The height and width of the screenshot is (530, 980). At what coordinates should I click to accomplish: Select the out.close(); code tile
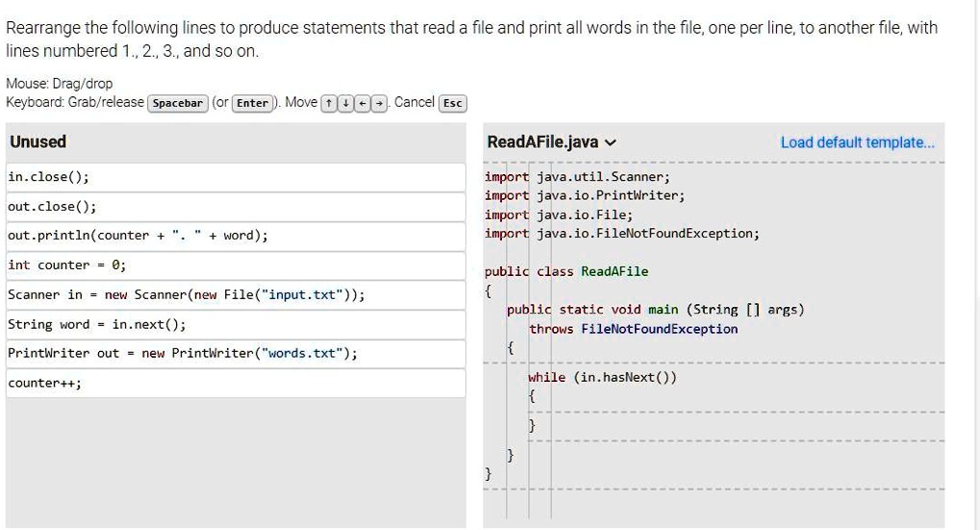pyautogui.click(x=236, y=206)
